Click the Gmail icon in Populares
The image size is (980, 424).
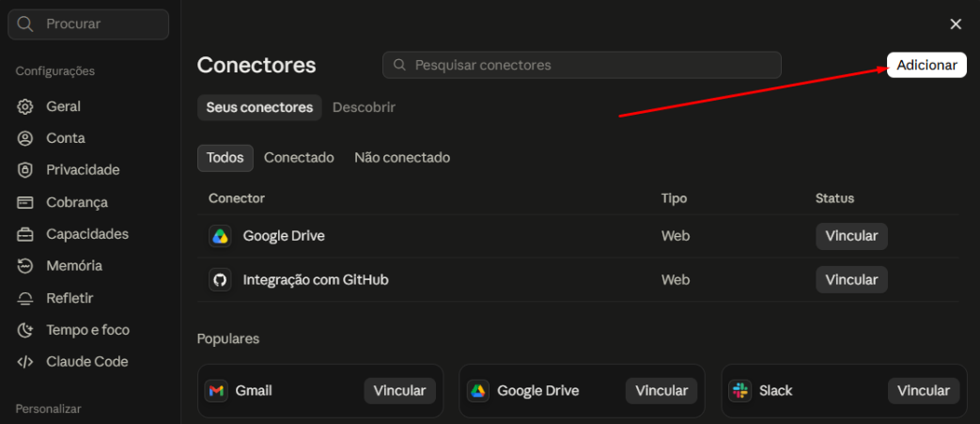(x=216, y=391)
